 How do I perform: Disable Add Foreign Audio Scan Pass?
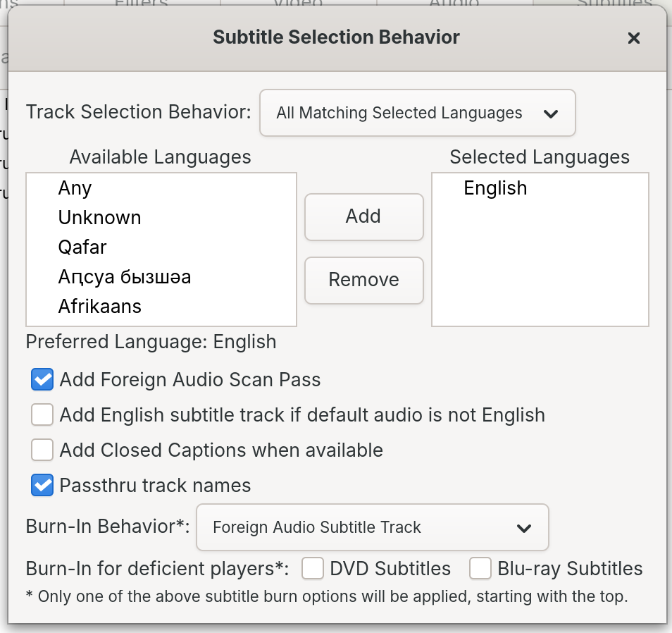[42, 379]
